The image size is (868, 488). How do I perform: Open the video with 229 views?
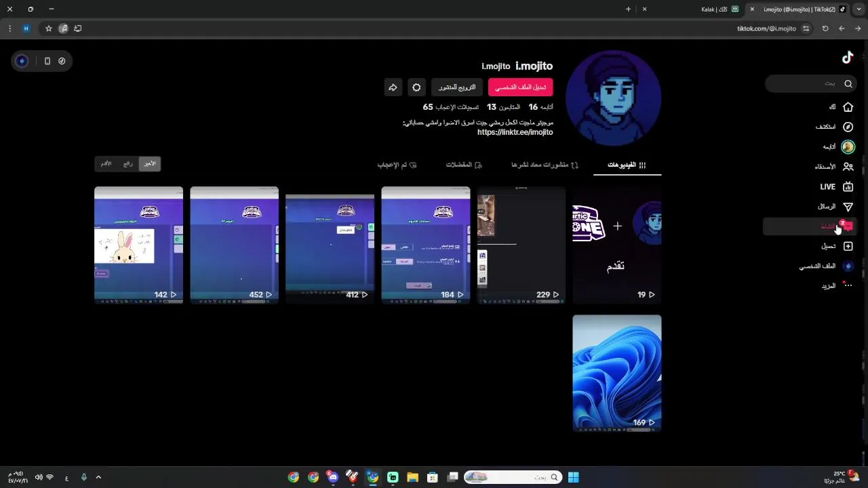pos(521,245)
